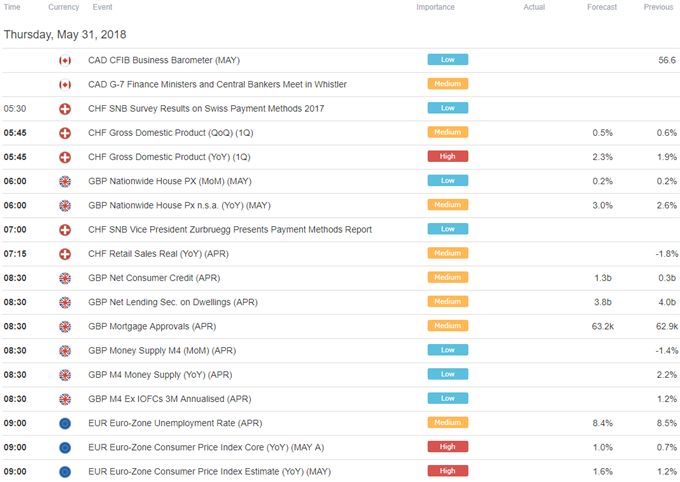Open GBP Money Supply M4 (MoM) (APR) event
The height and width of the screenshot is (482, 680).
point(162,351)
